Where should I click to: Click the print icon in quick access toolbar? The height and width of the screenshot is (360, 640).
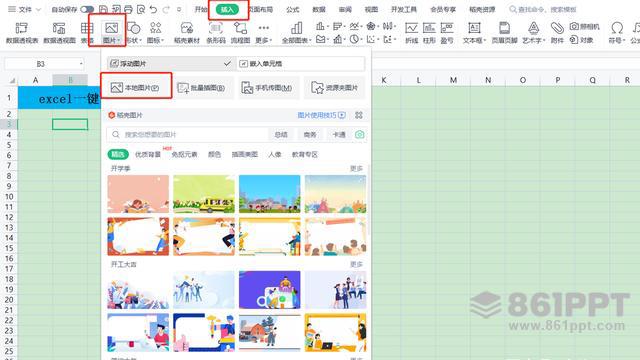(128, 9)
